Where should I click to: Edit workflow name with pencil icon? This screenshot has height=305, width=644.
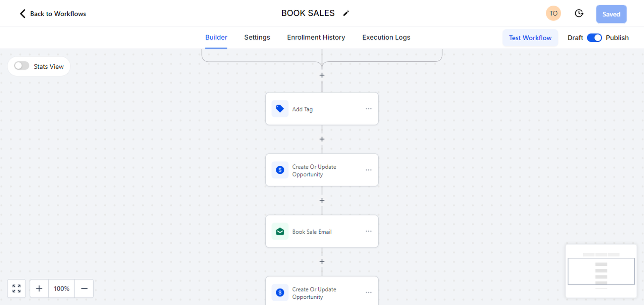tap(346, 13)
